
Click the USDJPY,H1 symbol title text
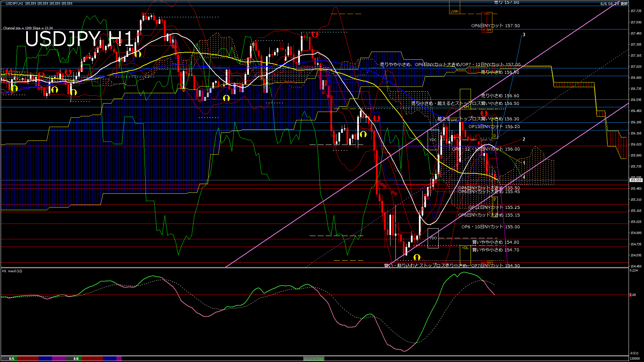14,3
